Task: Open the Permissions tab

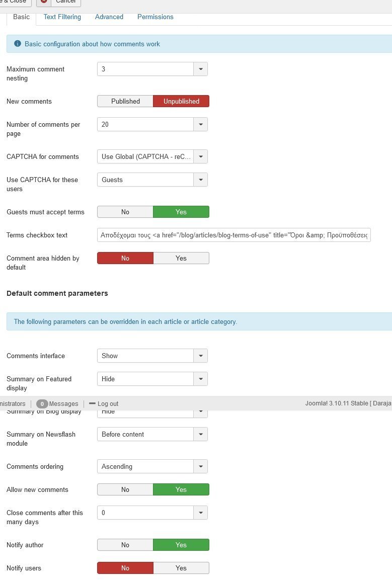Action: [x=155, y=17]
